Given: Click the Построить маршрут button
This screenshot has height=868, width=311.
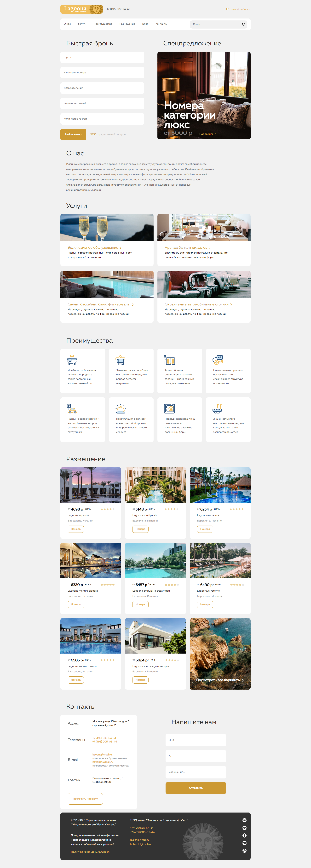Looking at the screenshot, I should [x=85, y=799].
